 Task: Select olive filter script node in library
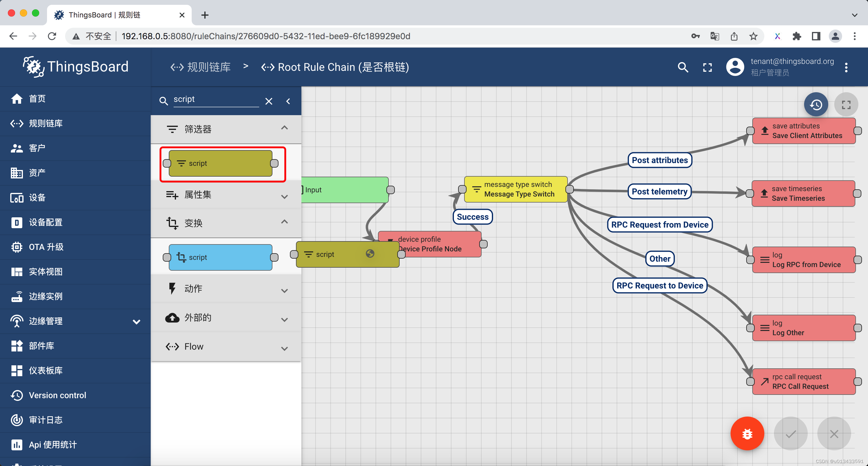tap(220, 163)
